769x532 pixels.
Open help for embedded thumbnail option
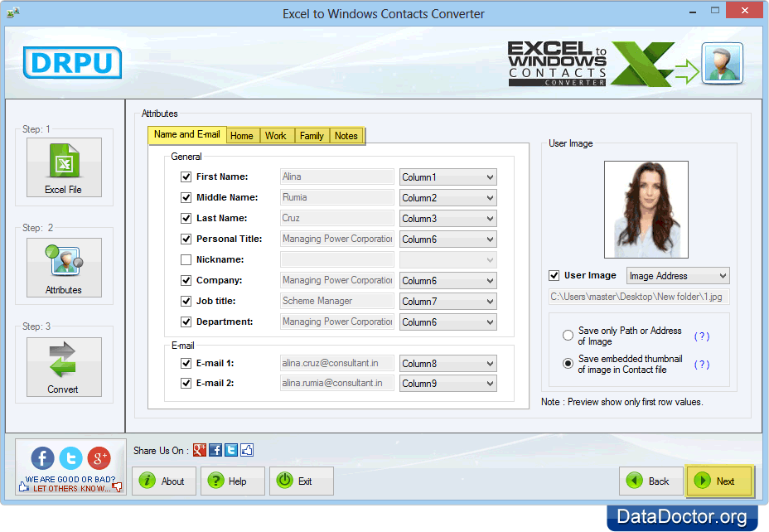(x=702, y=365)
